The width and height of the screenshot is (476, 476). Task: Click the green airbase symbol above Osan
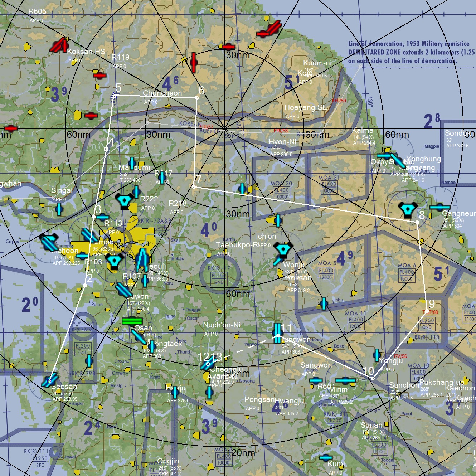(x=132, y=321)
